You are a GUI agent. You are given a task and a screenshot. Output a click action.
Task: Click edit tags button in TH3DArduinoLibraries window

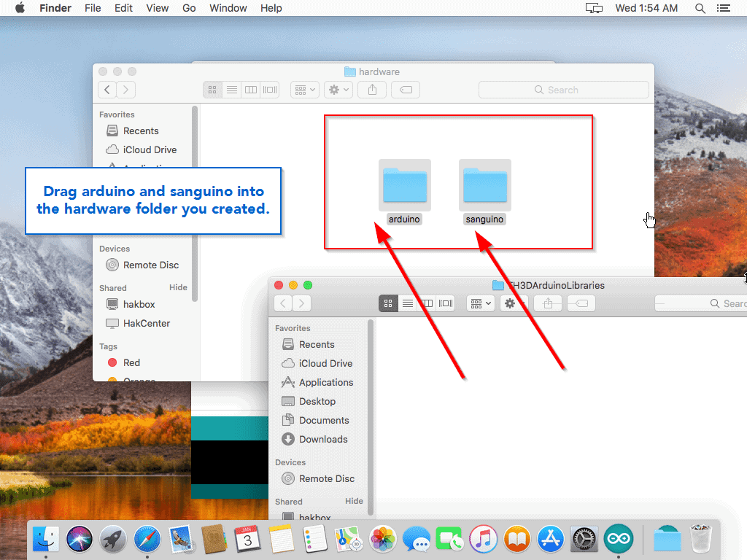[x=581, y=303]
